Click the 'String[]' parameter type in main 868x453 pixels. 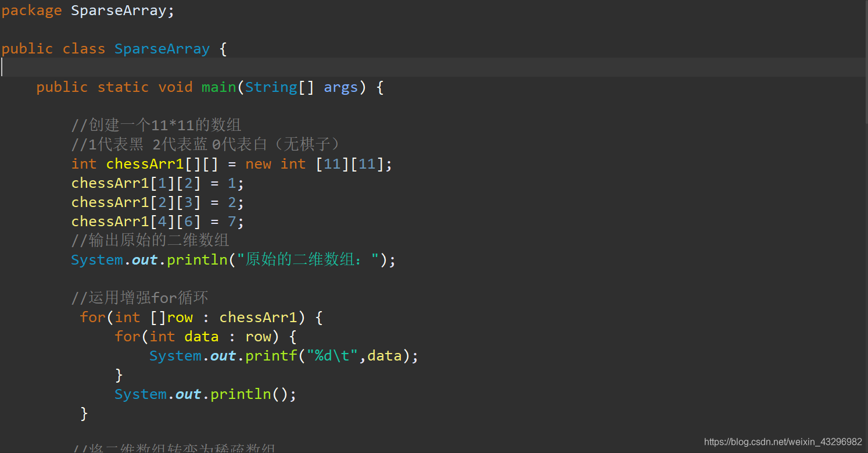click(x=279, y=87)
